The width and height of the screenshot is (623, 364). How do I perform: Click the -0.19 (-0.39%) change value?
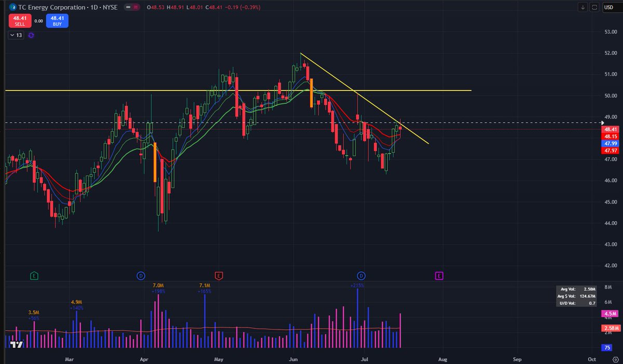[x=242, y=7]
